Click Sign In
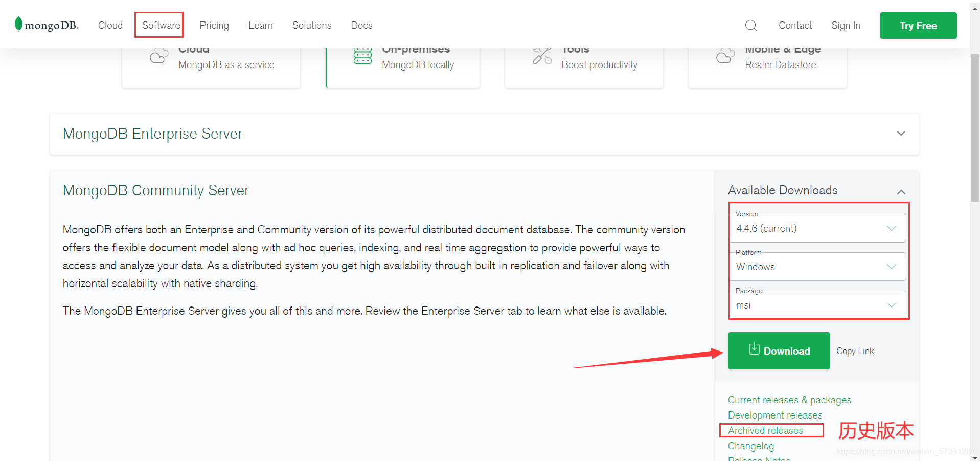The height and width of the screenshot is (461, 980). (846, 26)
